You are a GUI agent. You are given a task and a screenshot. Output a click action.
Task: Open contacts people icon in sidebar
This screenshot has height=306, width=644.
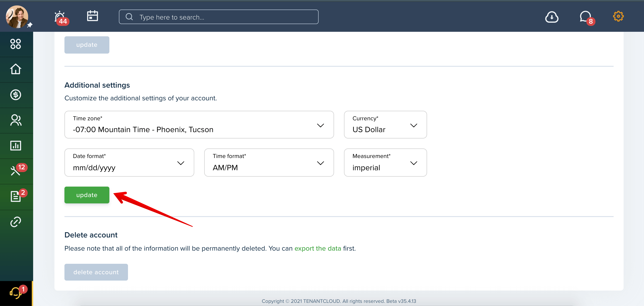coord(15,120)
